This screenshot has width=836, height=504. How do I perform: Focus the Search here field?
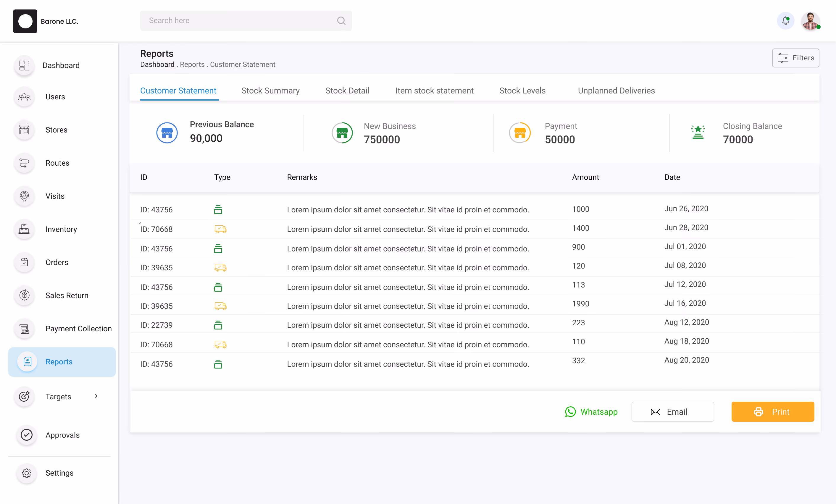click(x=246, y=21)
